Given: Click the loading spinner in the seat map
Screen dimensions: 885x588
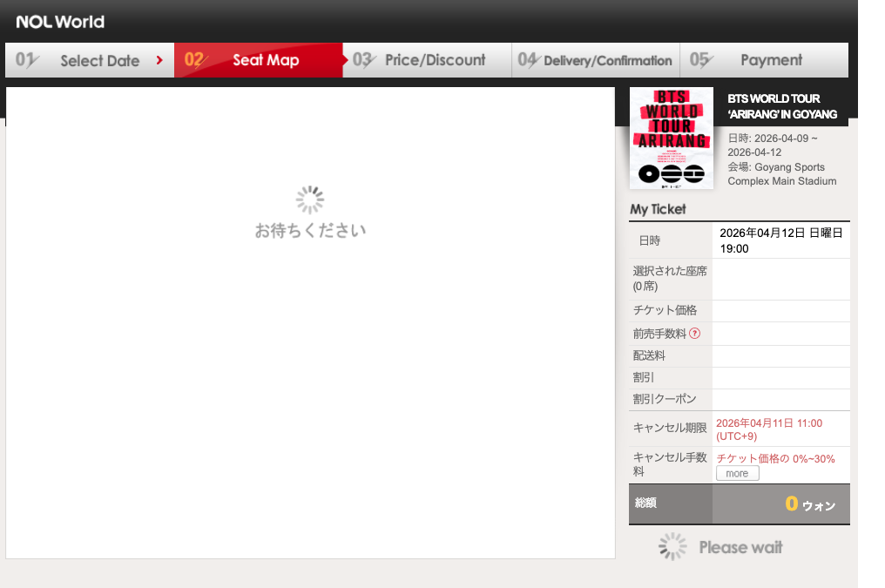Looking at the screenshot, I should point(310,200).
